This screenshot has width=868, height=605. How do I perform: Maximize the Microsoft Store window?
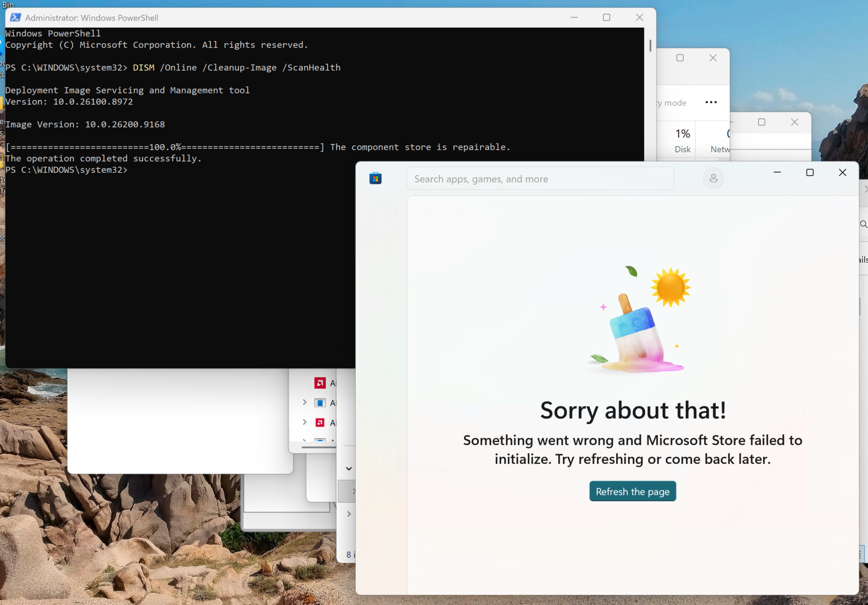809,172
